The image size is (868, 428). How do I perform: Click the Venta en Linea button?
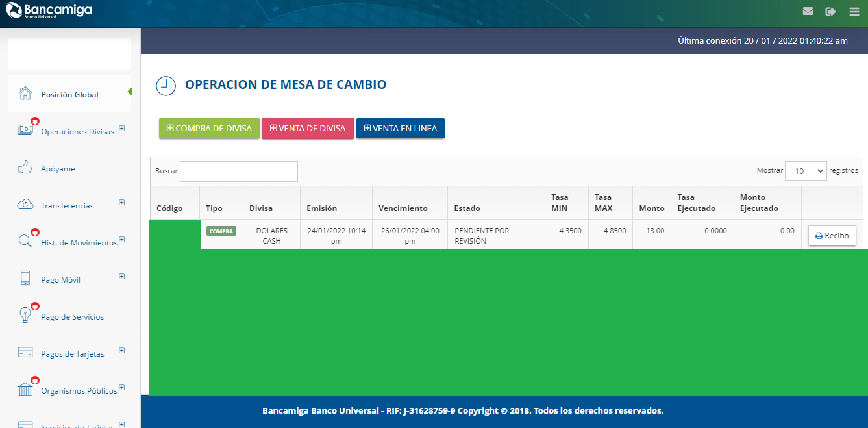coord(401,129)
